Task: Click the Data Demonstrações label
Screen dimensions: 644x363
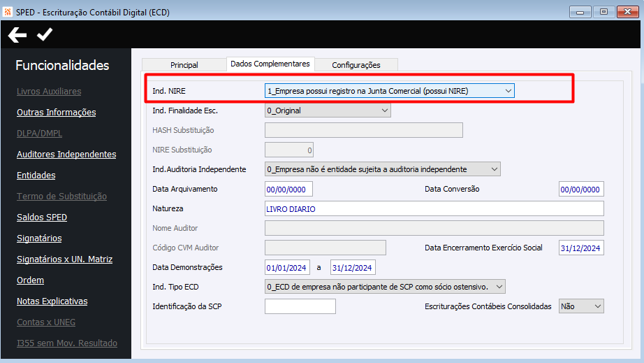Action: pos(187,267)
